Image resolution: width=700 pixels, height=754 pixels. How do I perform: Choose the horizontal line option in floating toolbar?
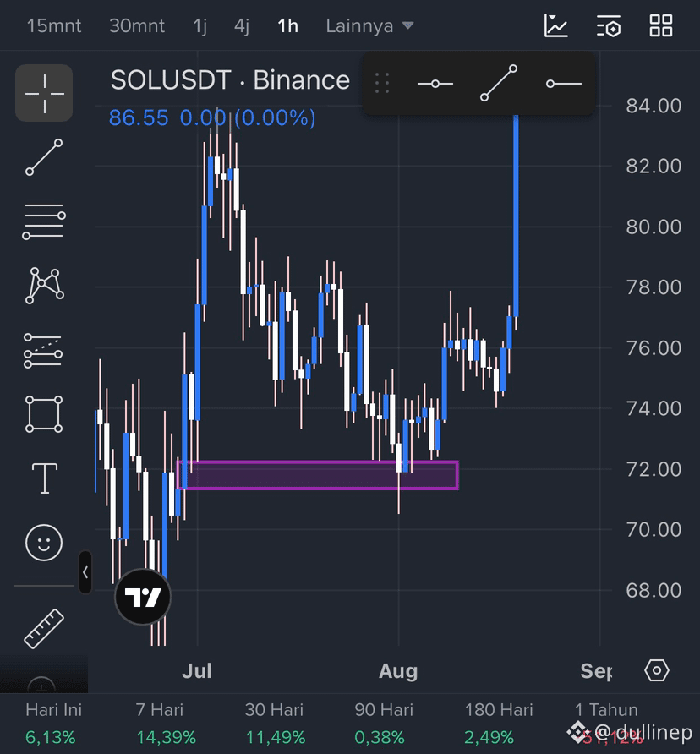pos(435,84)
